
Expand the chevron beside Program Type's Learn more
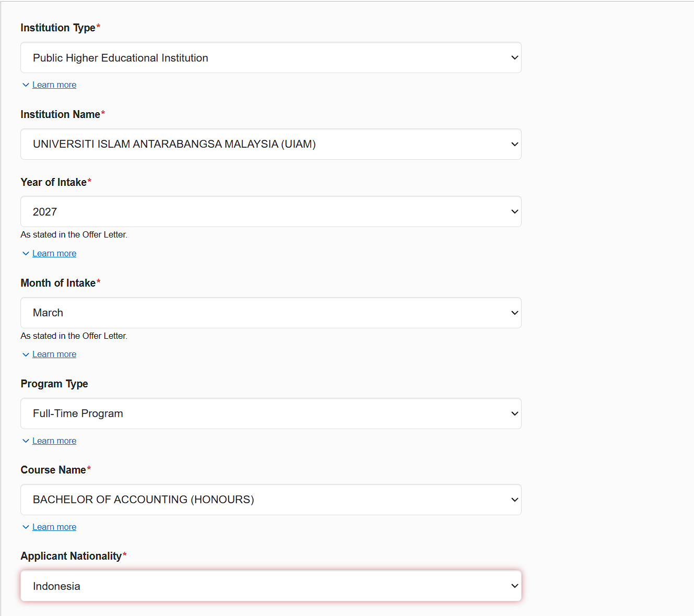(26, 441)
